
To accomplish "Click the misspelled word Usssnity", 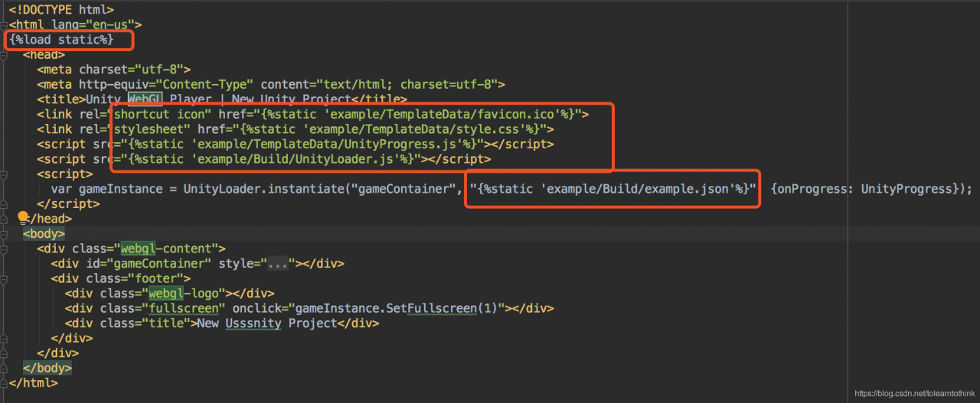I will (253, 323).
